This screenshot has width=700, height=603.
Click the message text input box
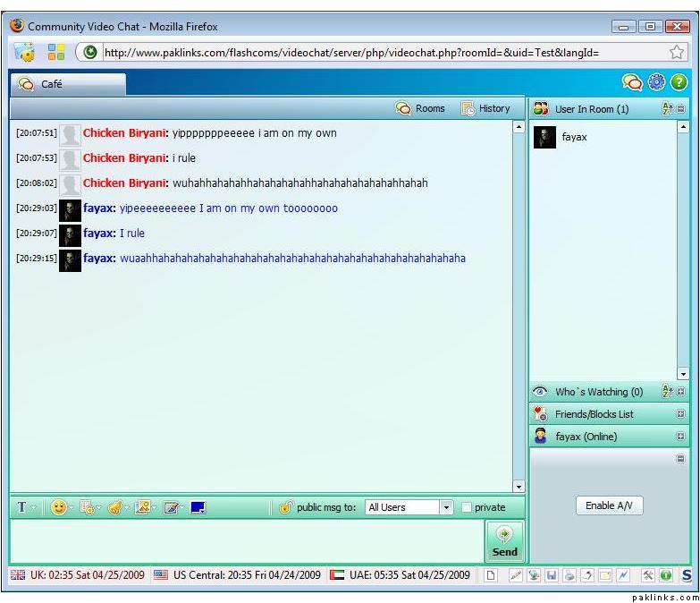tap(246, 542)
